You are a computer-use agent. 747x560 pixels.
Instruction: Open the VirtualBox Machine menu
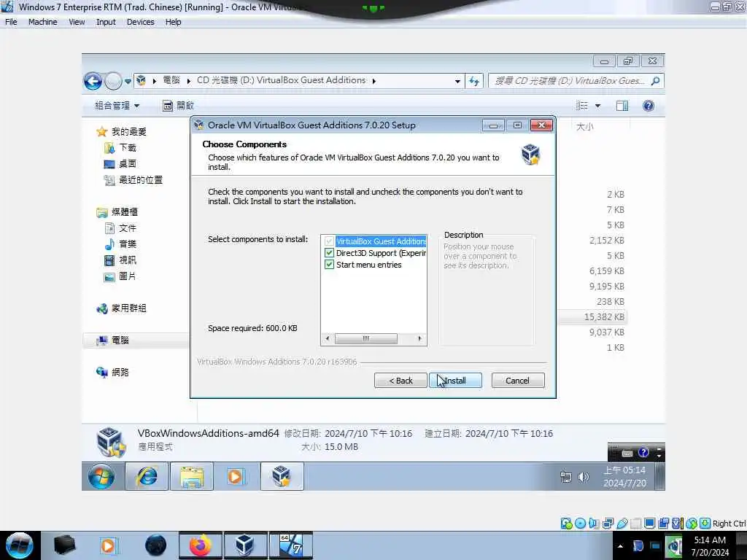pos(43,22)
